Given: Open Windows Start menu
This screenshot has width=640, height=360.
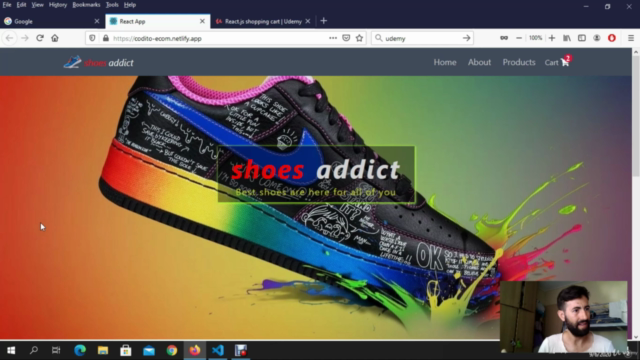Looking at the screenshot, I should pyautogui.click(x=11, y=350).
